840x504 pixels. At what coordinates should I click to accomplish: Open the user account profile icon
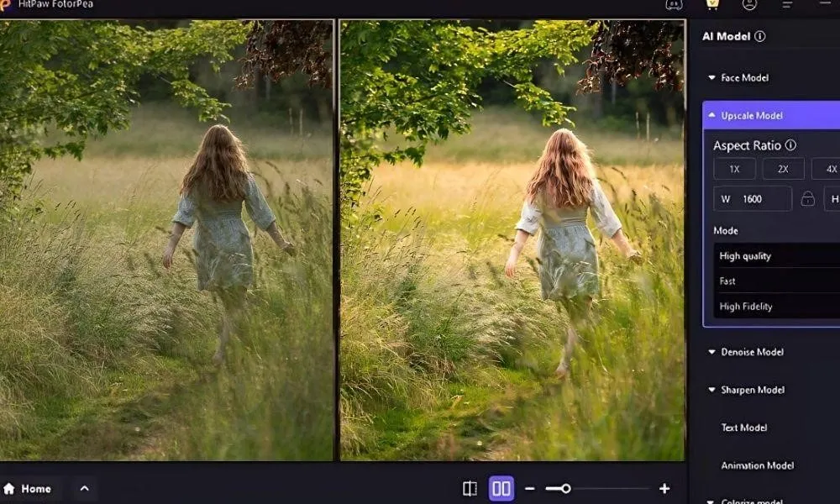750,4
